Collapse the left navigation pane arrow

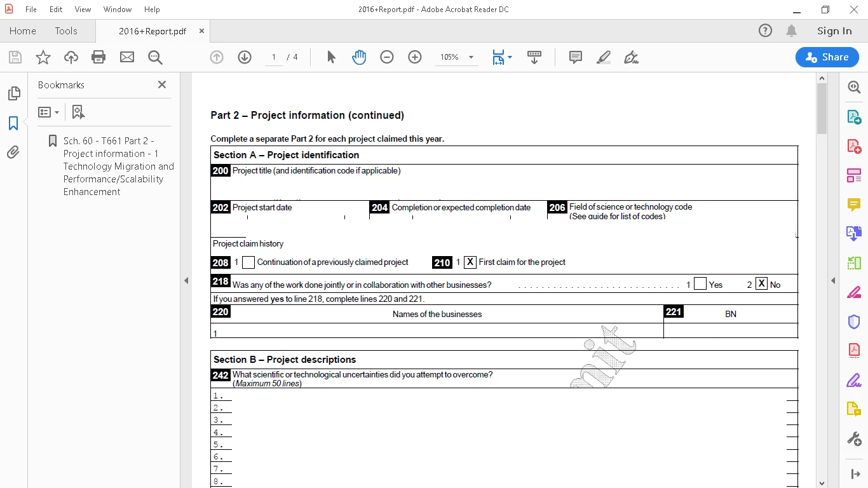pyautogui.click(x=186, y=280)
